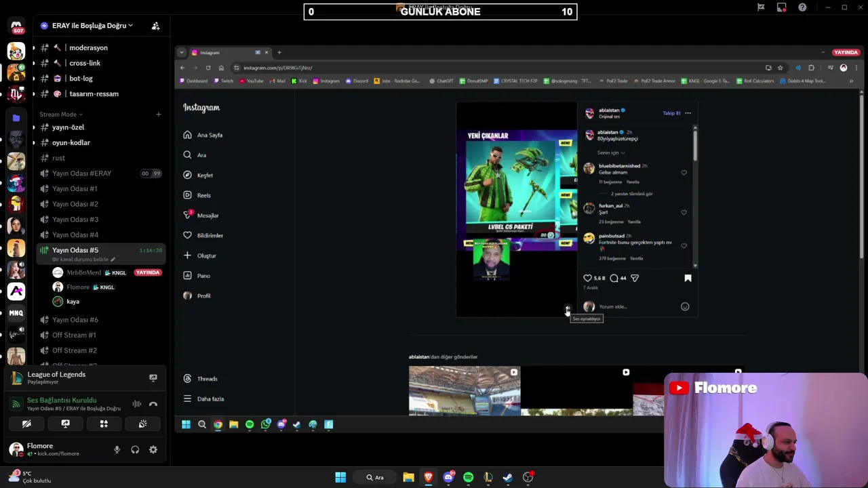Mute microphone in Discord user panel
868x488 pixels.
(x=117, y=449)
